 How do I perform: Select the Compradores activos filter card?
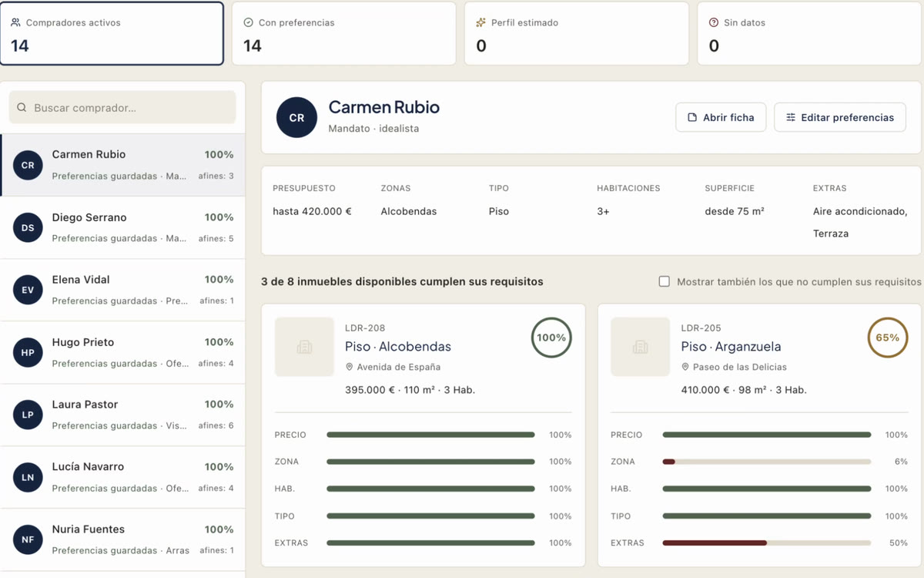(112, 34)
